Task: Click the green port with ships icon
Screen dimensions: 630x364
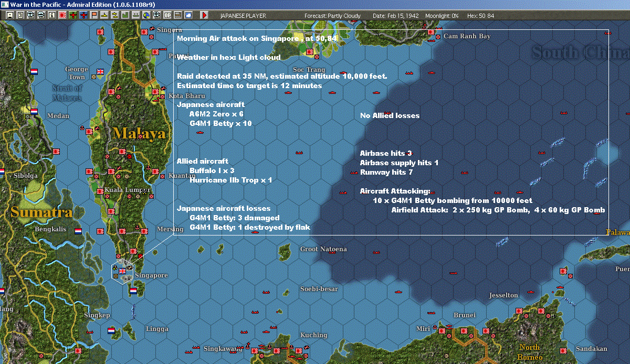Action: pos(136,15)
